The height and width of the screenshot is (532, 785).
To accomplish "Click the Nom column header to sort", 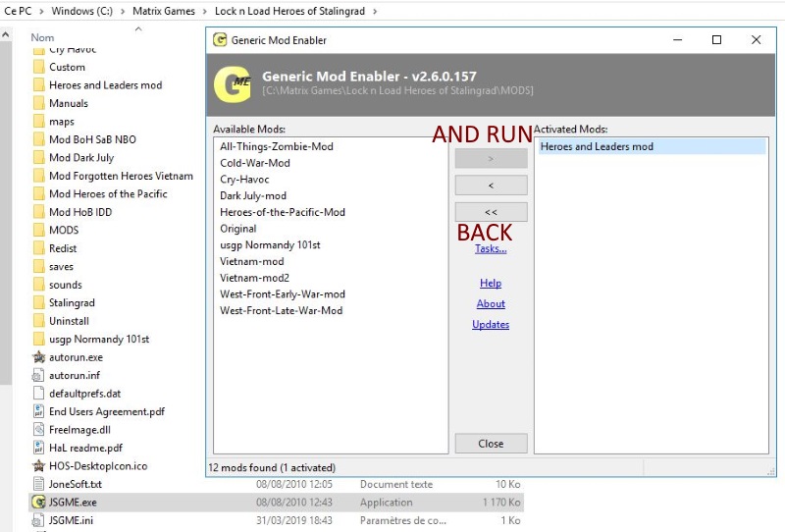I will [x=42, y=37].
